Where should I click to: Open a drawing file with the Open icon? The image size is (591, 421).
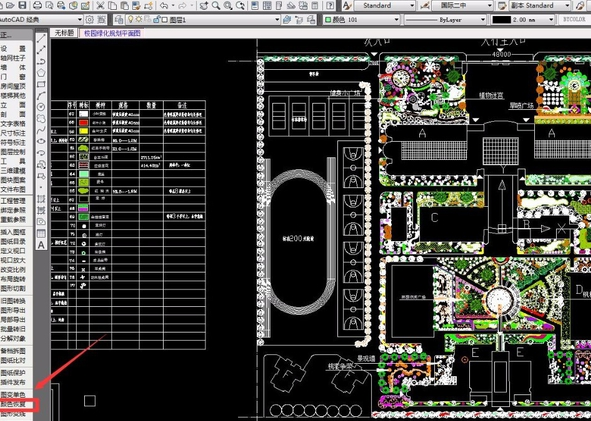[11, 5]
